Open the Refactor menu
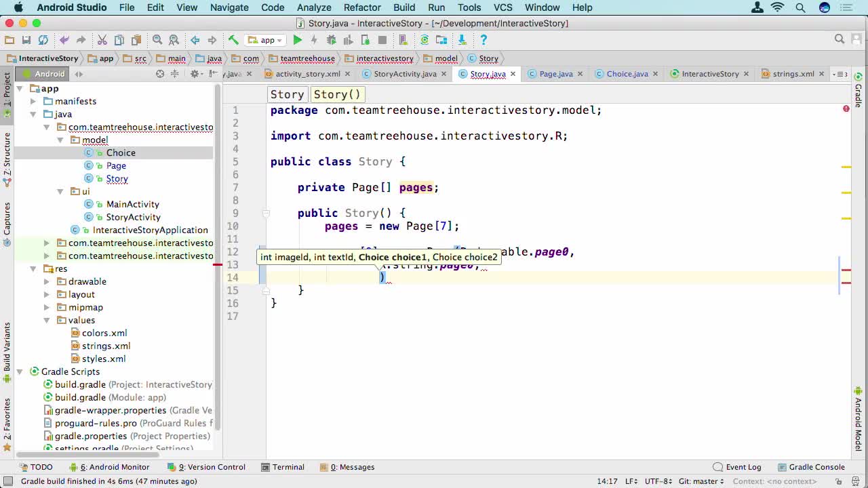The image size is (868, 488). coord(362,7)
